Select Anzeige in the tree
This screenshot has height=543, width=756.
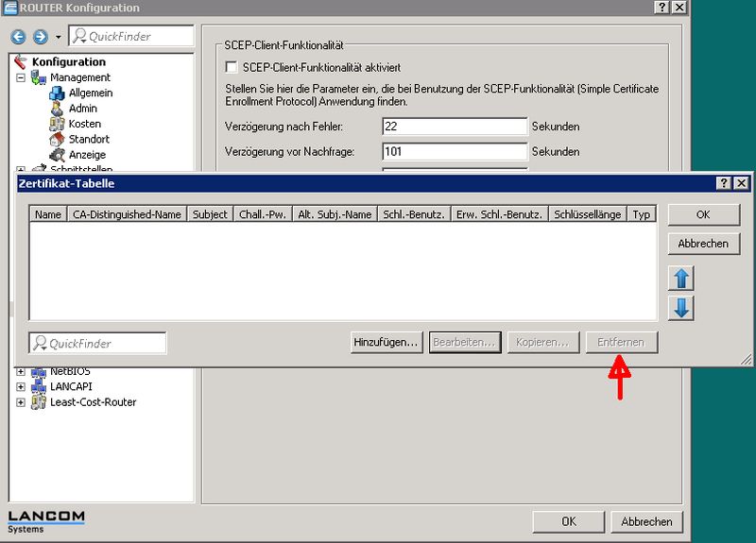(x=87, y=155)
